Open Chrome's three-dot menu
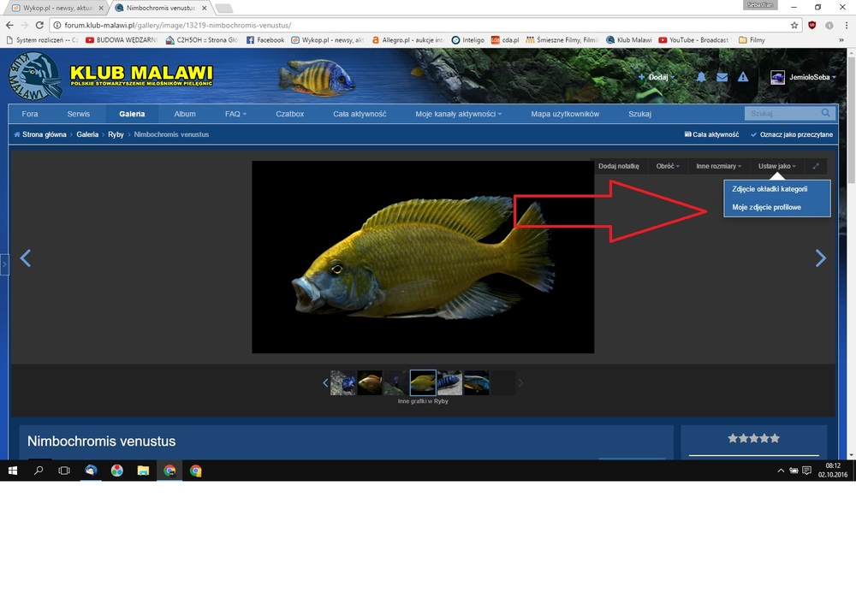 pyautogui.click(x=847, y=25)
